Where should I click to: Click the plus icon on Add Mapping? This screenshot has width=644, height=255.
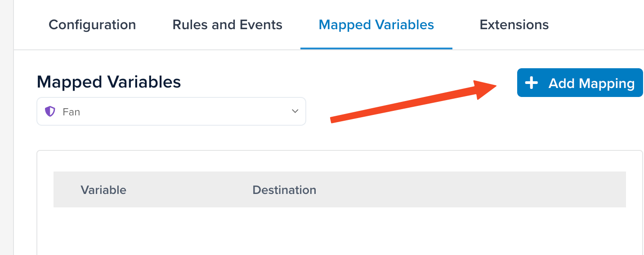(x=531, y=83)
